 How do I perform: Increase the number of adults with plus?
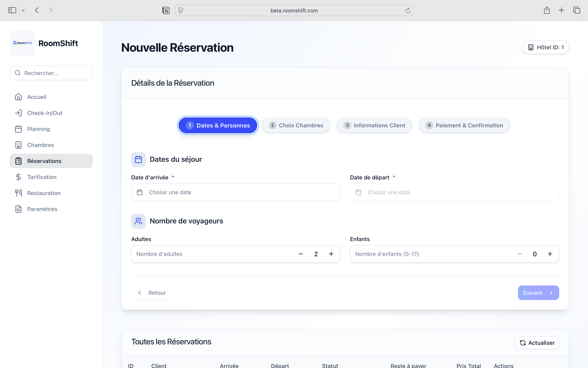[331, 254]
